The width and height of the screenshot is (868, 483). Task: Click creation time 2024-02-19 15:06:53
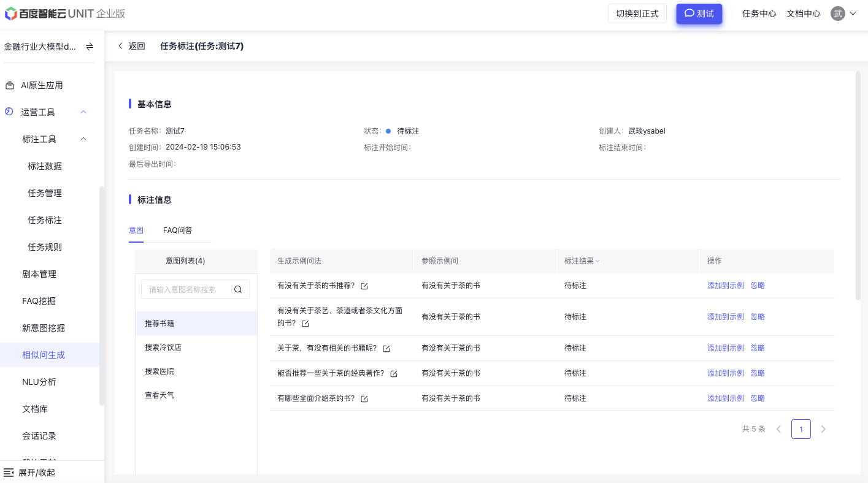(x=203, y=147)
